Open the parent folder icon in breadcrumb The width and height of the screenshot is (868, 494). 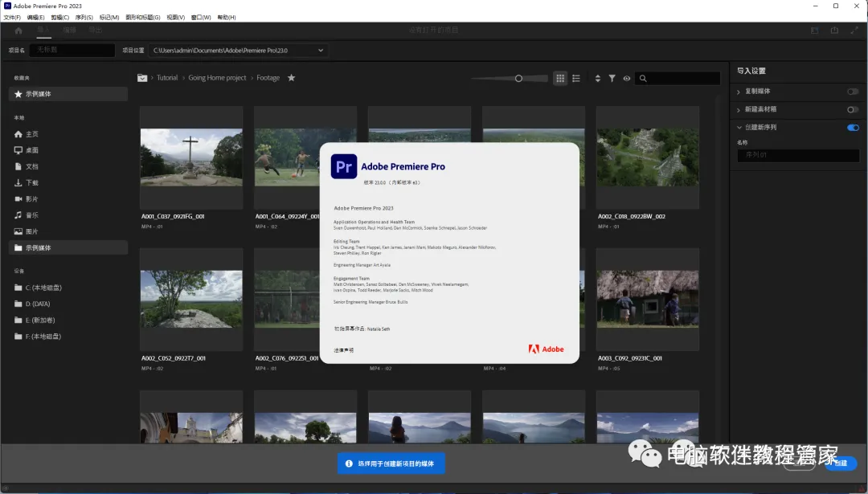(142, 78)
